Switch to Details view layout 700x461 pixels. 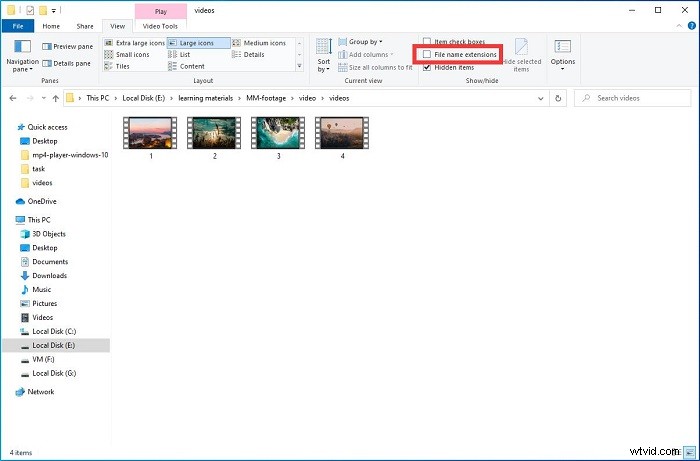[254, 55]
